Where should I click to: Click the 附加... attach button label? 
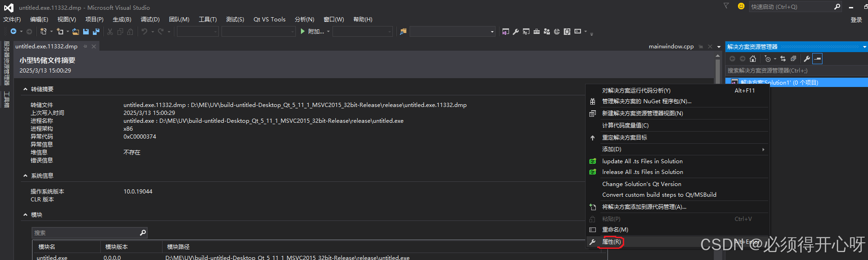point(316,32)
